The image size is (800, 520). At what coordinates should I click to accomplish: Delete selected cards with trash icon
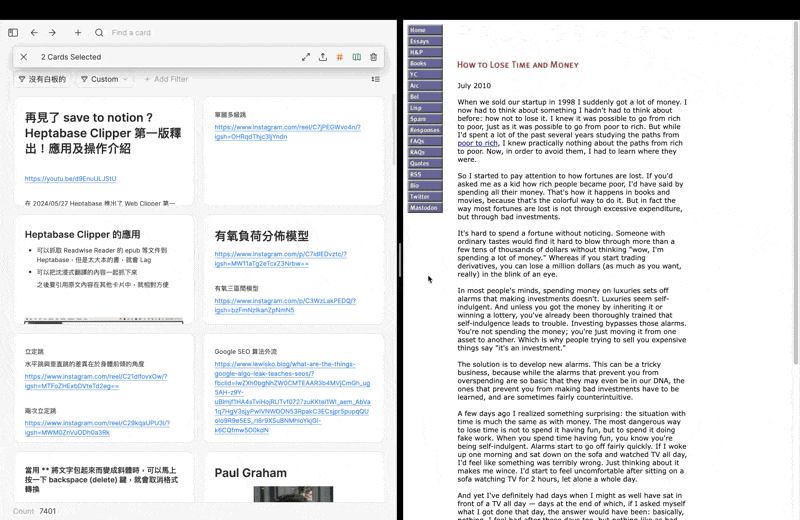(373, 57)
